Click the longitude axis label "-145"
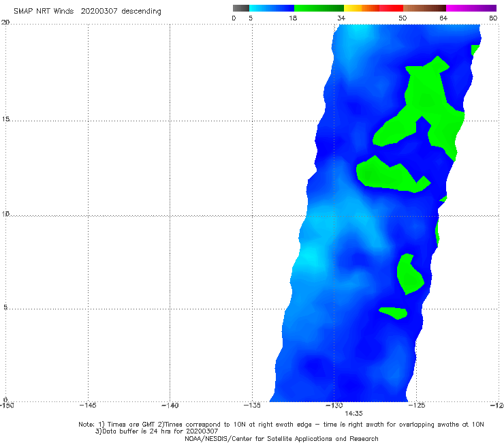This screenshot has width=504, height=443. (x=88, y=406)
